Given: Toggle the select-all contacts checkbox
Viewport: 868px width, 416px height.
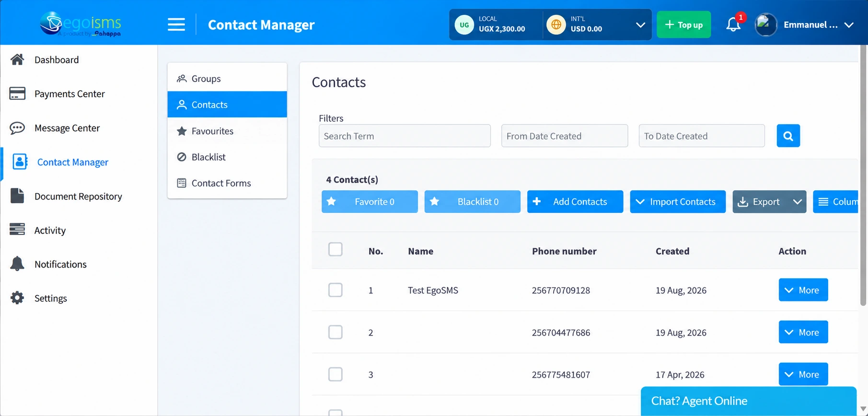Looking at the screenshot, I should click(x=336, y=249).
